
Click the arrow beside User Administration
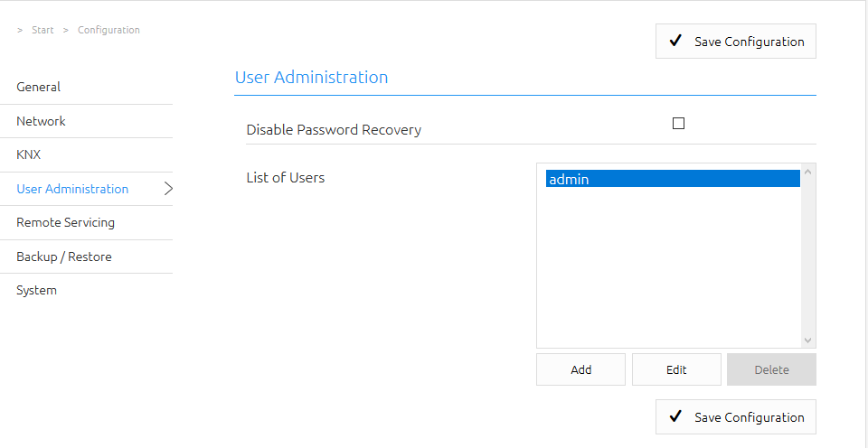(x=169, y=189)
